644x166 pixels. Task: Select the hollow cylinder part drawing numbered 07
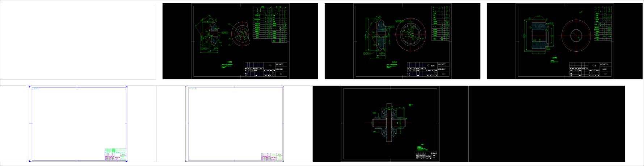tap(565, 41)
